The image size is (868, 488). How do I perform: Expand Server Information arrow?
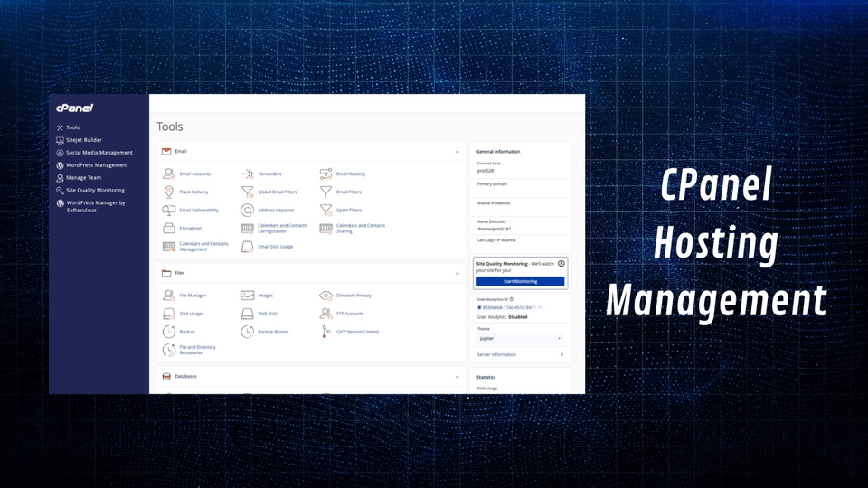pyautogui.click(x=561, y=355)
